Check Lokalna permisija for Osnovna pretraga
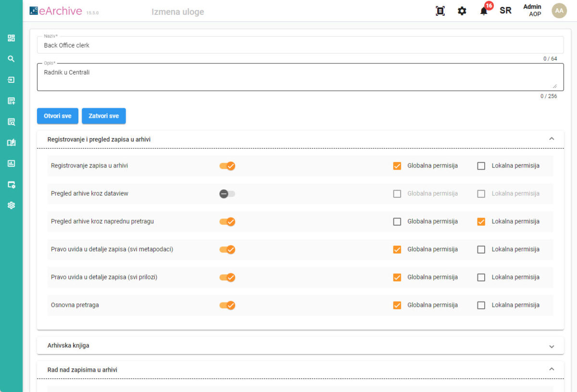The height and width of the screenshot is (392, 577). [481, 305]
